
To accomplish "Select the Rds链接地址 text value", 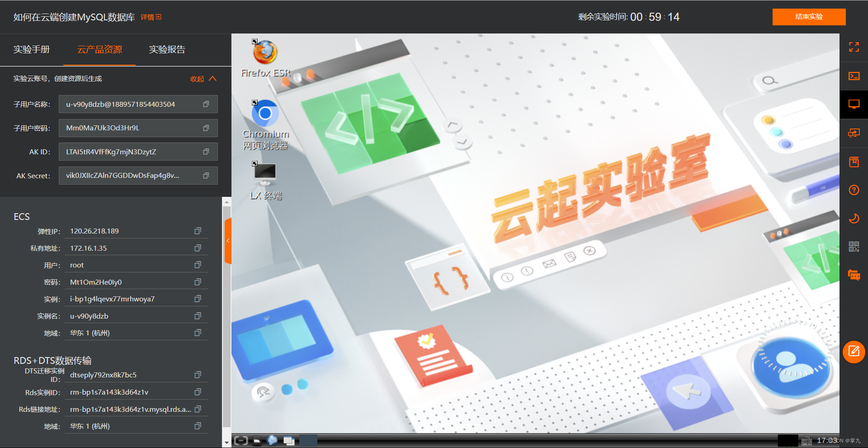I will point(130,409).
